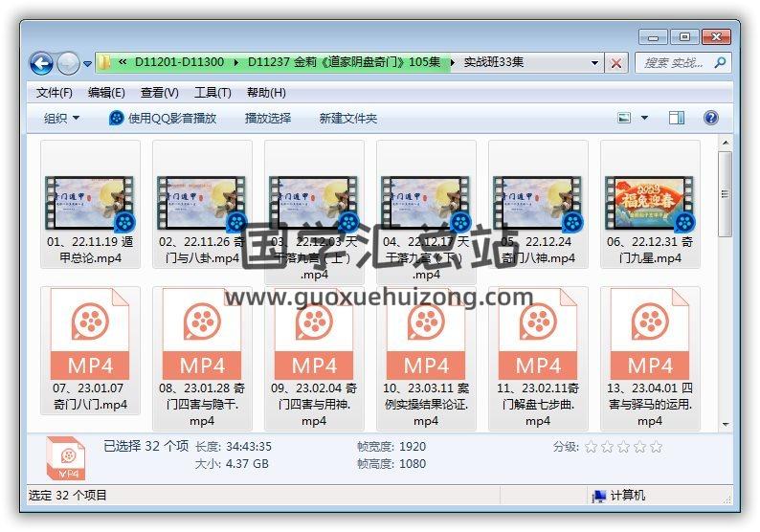Click into the 搜索 search field
The height and width of the screenshot is (532, 760).
pyautogui.click(x=673, y=63)
